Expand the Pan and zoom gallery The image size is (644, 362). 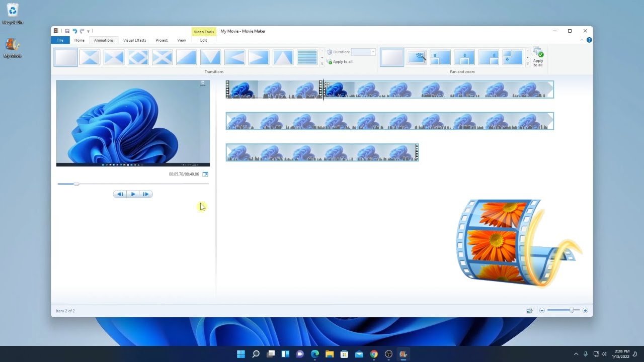point(528,64)
